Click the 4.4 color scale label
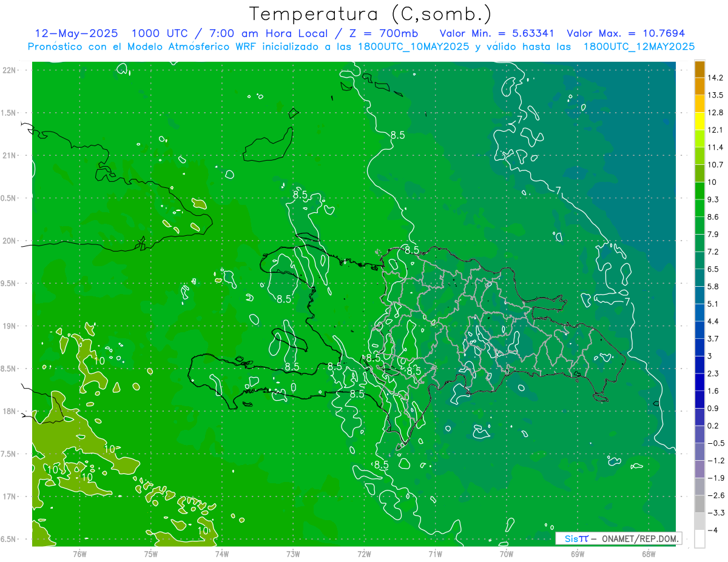Viewport: 728px width, 562px height. [x=713, y=321]
